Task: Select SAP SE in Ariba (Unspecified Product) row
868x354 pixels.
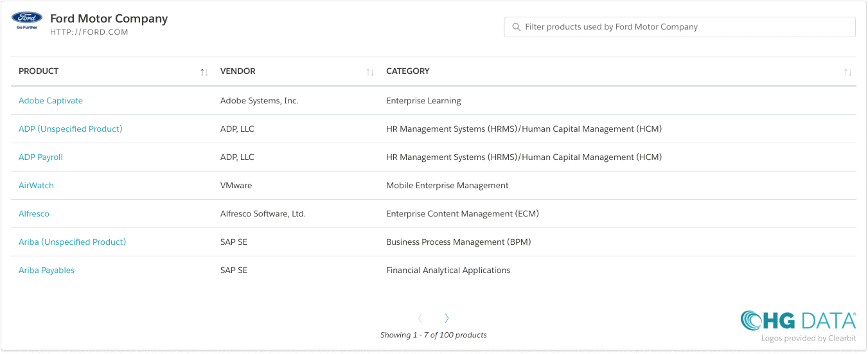Action: click(x=234, y=242)
